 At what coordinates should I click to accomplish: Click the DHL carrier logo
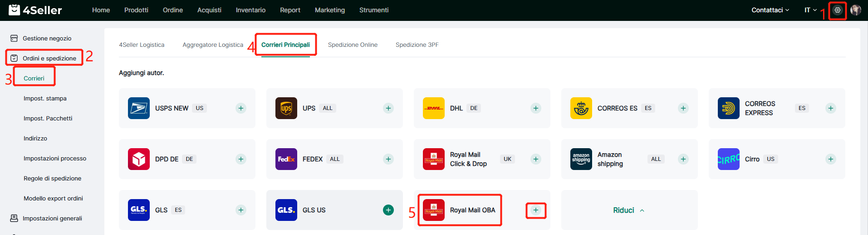tap(434, 108)
